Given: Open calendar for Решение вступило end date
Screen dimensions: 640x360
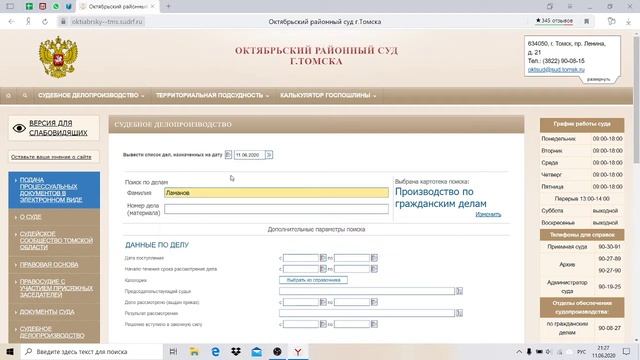Looking at the screenshot, I should point(374,324).
